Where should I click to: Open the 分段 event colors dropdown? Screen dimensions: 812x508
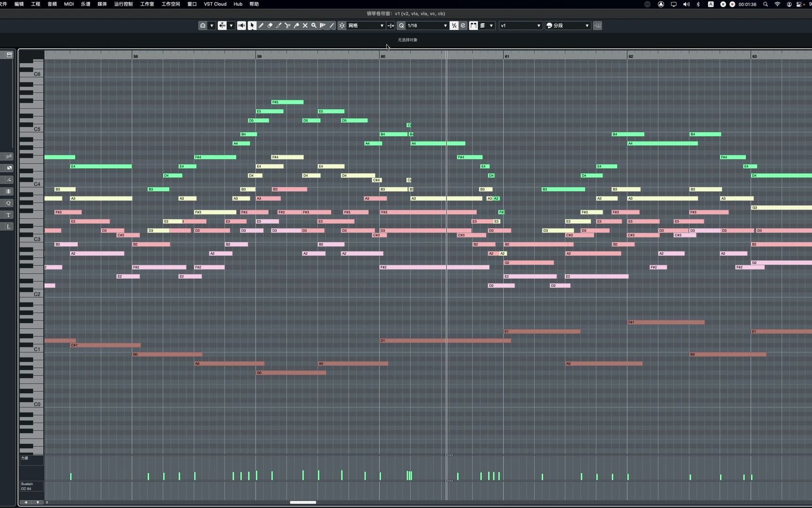click(568, 25)
